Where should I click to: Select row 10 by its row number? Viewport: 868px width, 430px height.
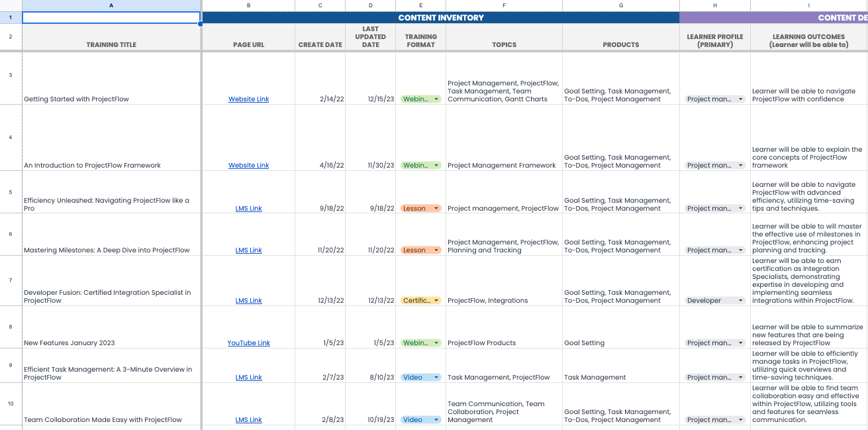(x=11, y=403)
